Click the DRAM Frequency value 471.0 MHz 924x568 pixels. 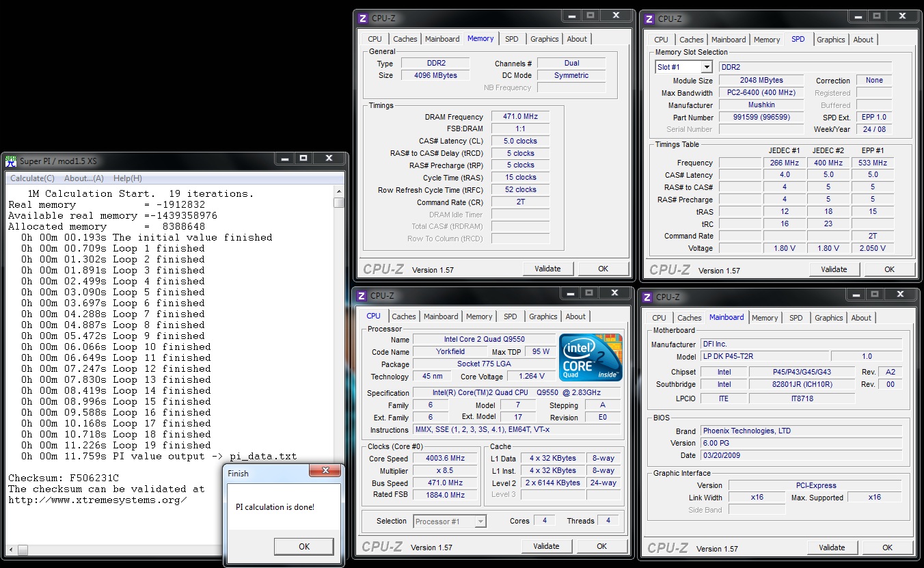point(521,117)
